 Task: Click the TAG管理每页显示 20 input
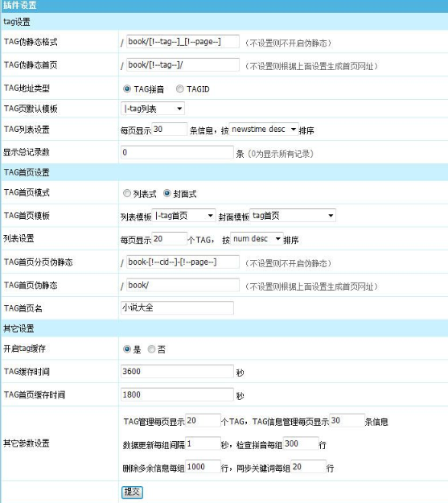pyautogui.click(x=203, y=421)
